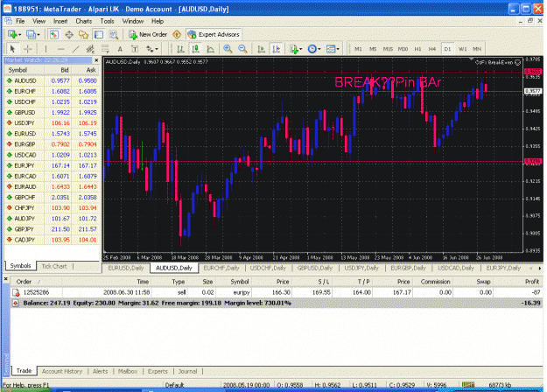Screen dimensions: 547x392
Task: Click the New Order button
Action: point(148,34)
